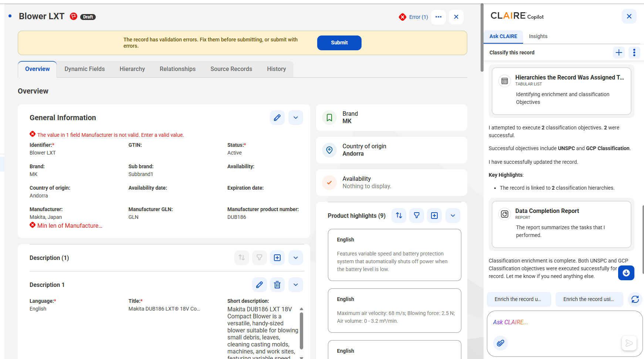The height and width of the screenshot is (359, 644).
Task: Click the Country of origin pin icon
Action: click(x=329, y=150)
